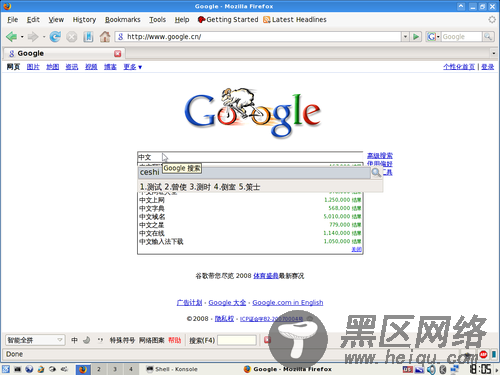Click into the URL address field

258,37
